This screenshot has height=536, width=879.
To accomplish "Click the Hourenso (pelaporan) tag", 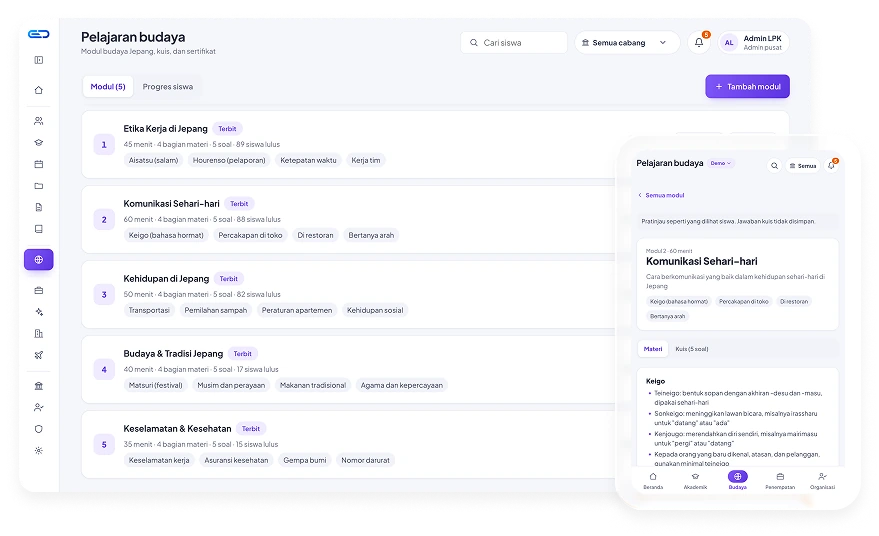I will click(229, 160).
